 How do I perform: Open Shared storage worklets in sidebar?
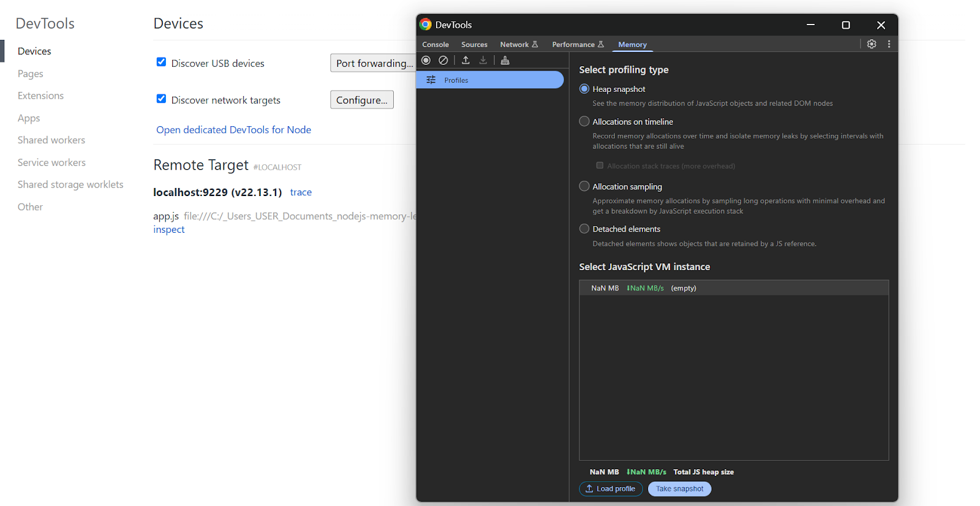pyautogui.click(x=70, y=184)
